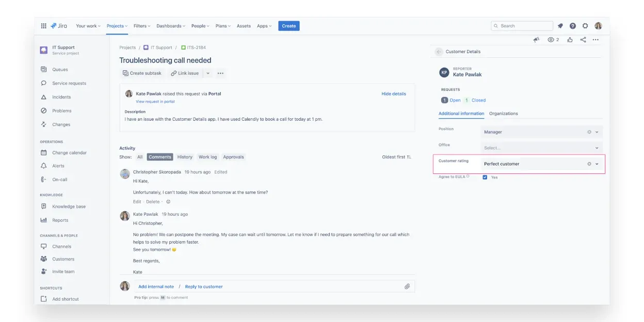644x322 pixels.
Task: Click the Hide details link
Action: click(395, 93)
